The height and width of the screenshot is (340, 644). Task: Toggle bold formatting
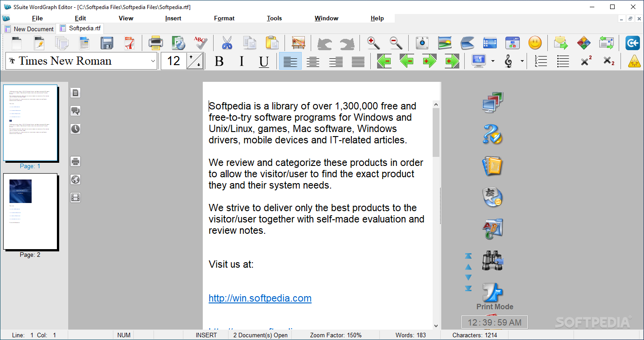(x=219, y=61)
